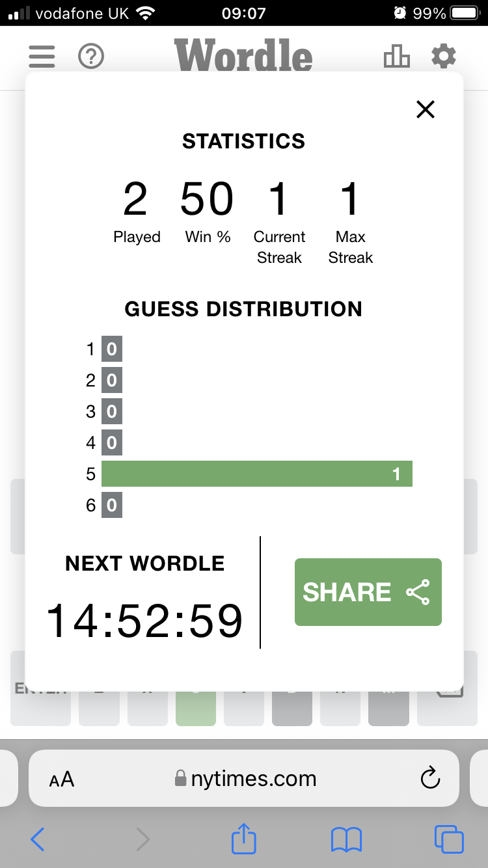The width and height of the screenshot is (488, 868).
Task: Open the Help question mark icon
Action: pos(91,57)
